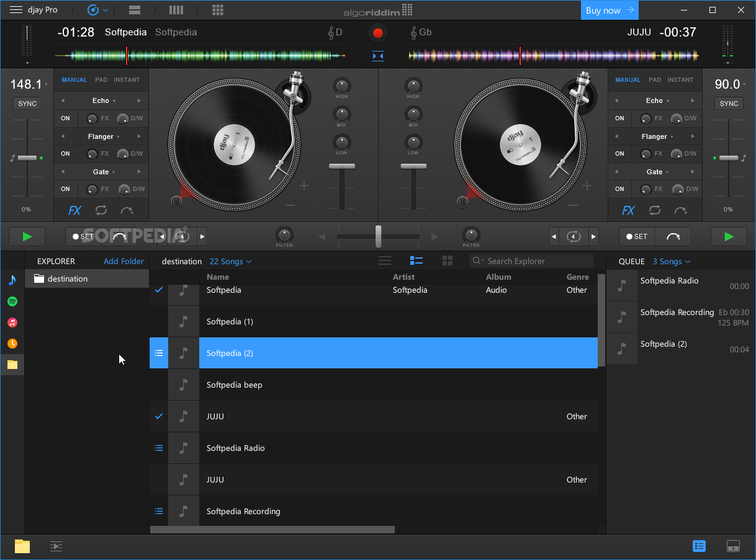Toggle left deck Flanger ON
The image size is (756, 560).
tap(65, 154)
